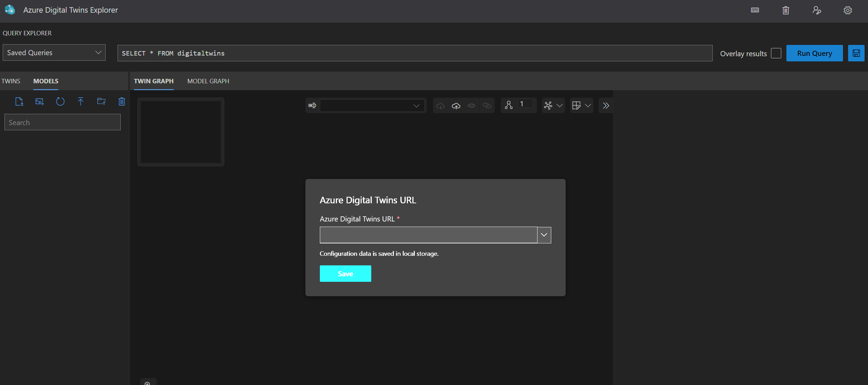Viewport: 868px width, 385px height.
Task: Expand the Azure Digital Twins URL dropdown arrow
Action: 544,235
